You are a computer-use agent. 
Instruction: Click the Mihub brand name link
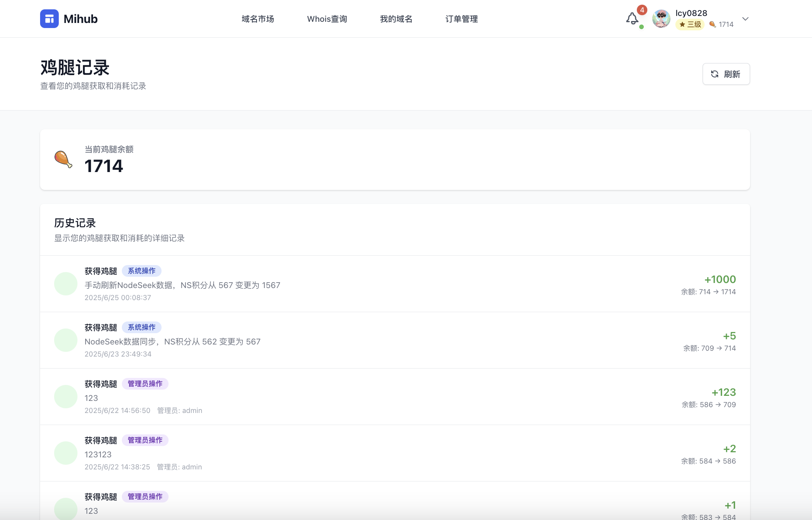tap(81, 19)
